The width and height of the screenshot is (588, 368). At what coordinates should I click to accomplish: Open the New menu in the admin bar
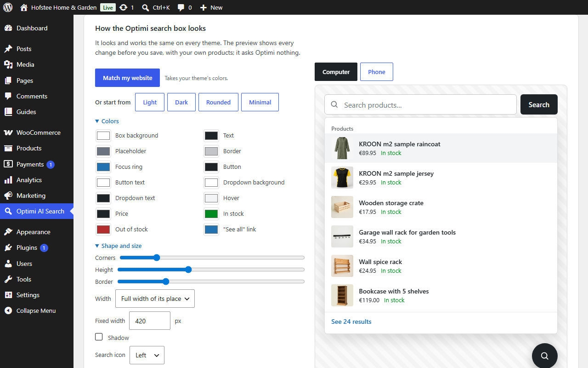[x=211, y=7]
